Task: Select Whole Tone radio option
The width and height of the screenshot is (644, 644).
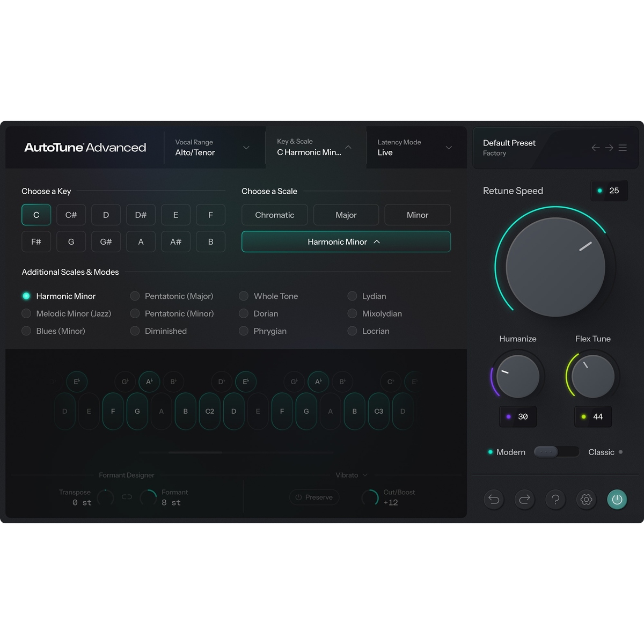Action: pos(244,296)
